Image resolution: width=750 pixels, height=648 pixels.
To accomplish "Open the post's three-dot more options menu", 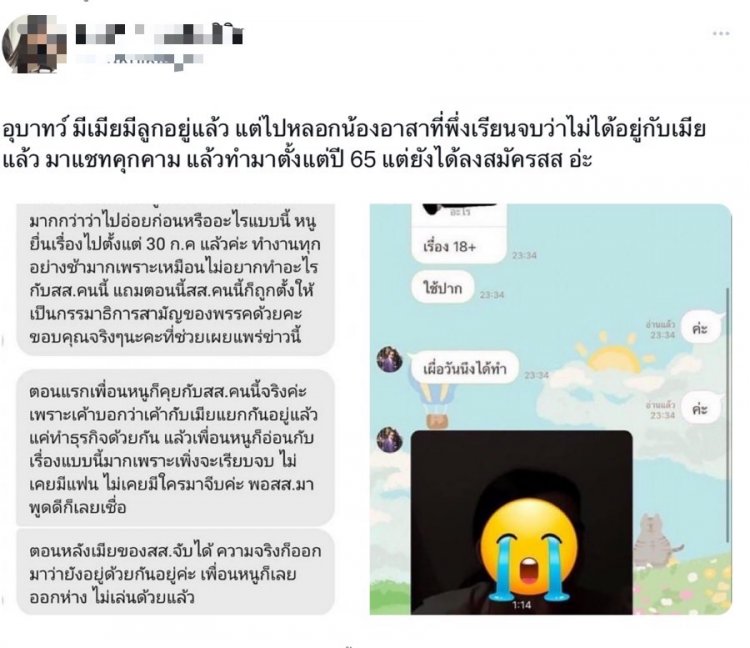I will 721,33.
